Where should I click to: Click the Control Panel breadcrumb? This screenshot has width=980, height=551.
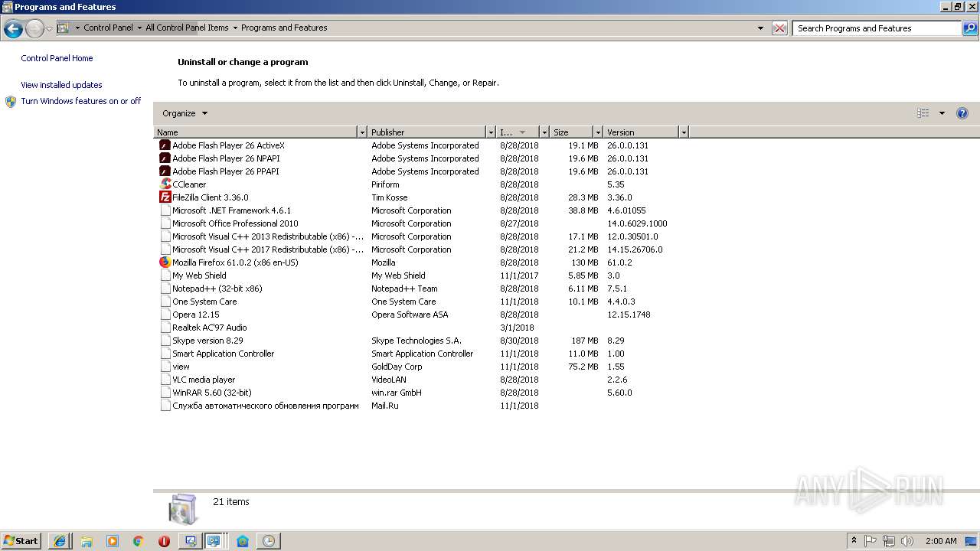pyautogui.click(x=108, y=28)
